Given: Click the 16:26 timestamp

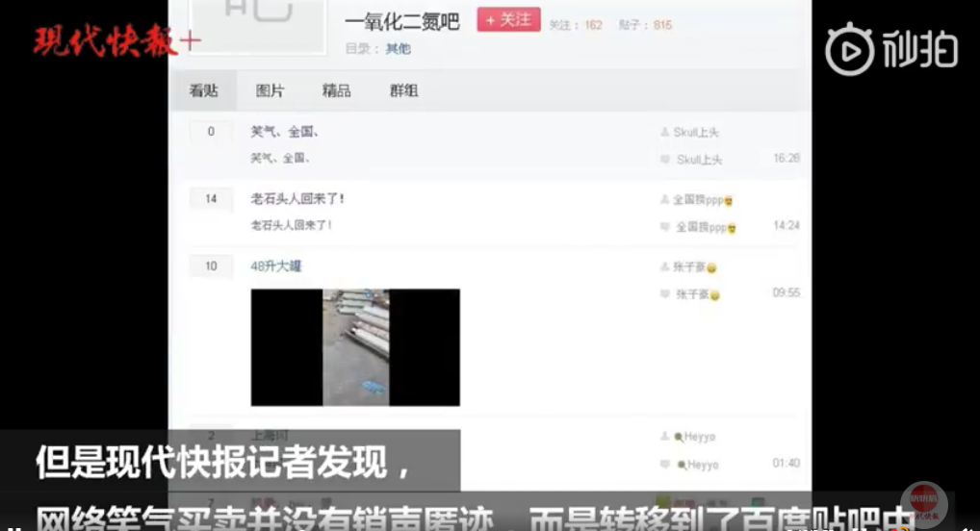Looking at the screenshot, I should 787,159.
